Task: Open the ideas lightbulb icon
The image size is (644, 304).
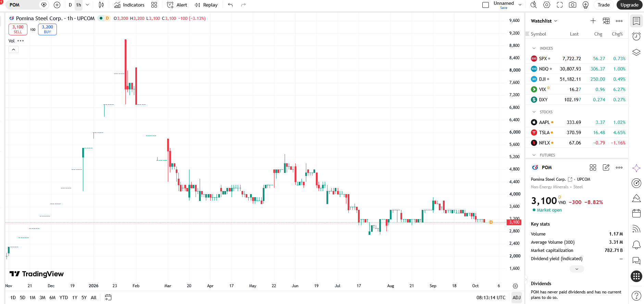Action: click(x=585, y=5)
